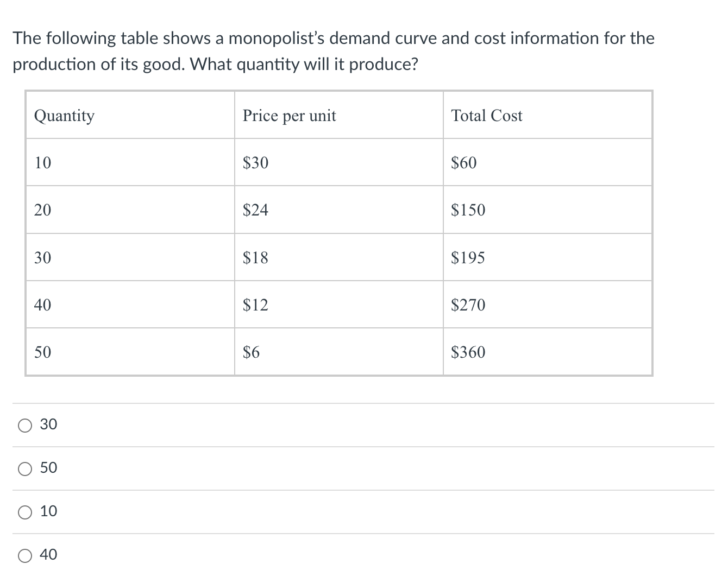This screenshot has height=583, width=728.
Task: Click the table cell showing $30
Action: tap(255, 162)
